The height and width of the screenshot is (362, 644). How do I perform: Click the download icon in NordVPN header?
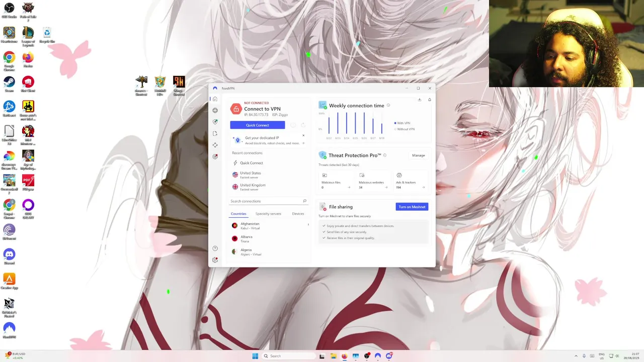click(420, 100)
